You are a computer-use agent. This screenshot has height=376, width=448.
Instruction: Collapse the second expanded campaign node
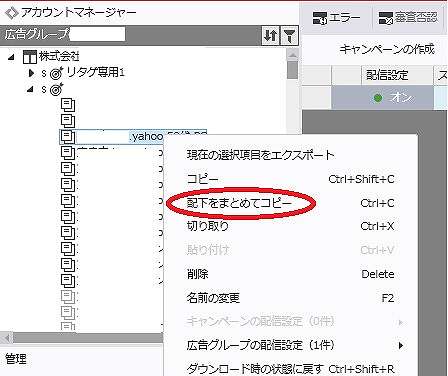coord(30,89)
